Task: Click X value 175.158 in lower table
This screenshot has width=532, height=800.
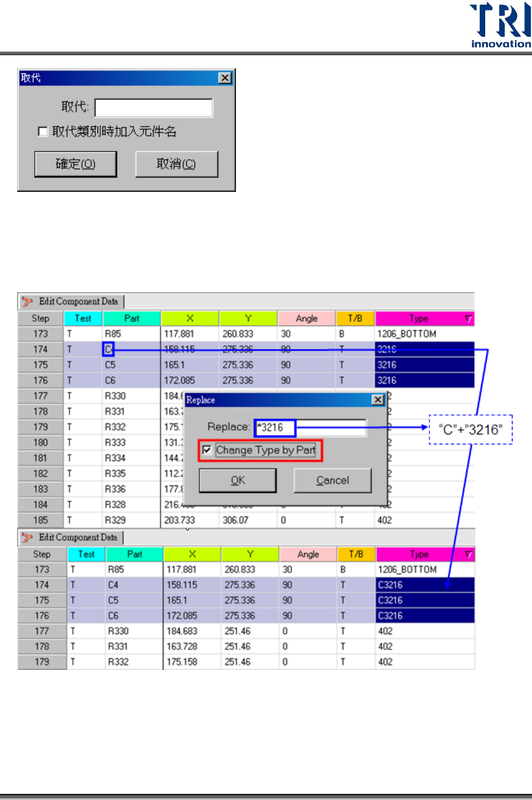Action: [193, 662]
